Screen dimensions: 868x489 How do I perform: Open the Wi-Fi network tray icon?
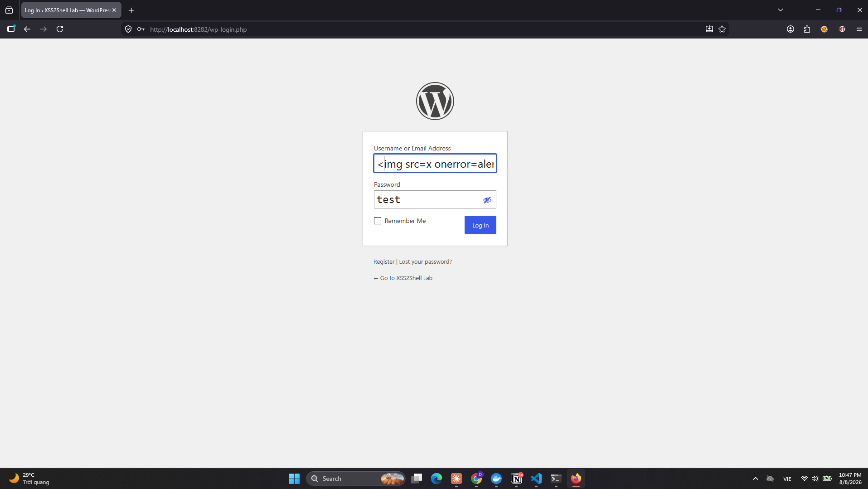coord(804,479)
